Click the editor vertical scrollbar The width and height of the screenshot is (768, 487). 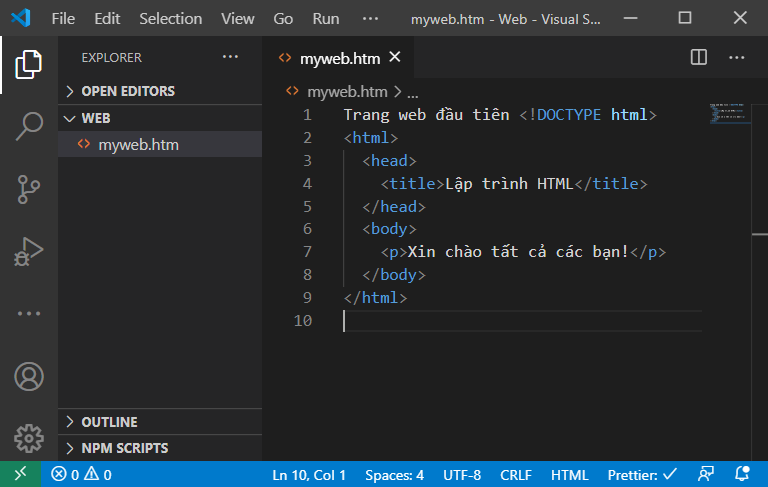click(759, 282)
